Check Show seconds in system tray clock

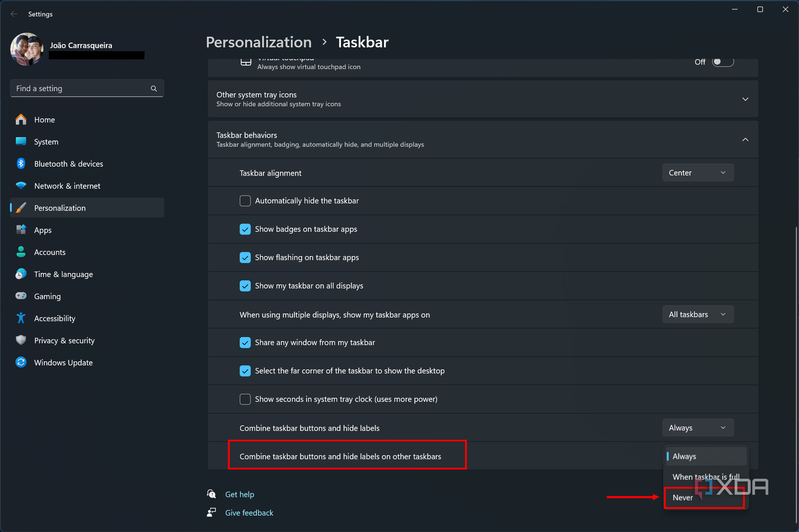click(x=245, y=399)
